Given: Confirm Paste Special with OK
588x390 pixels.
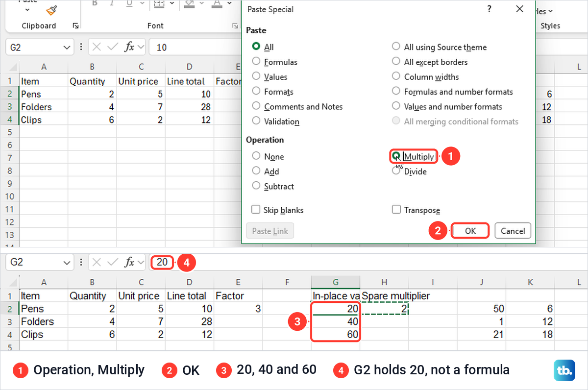Looking at the screenshot, I should [470, 231].
